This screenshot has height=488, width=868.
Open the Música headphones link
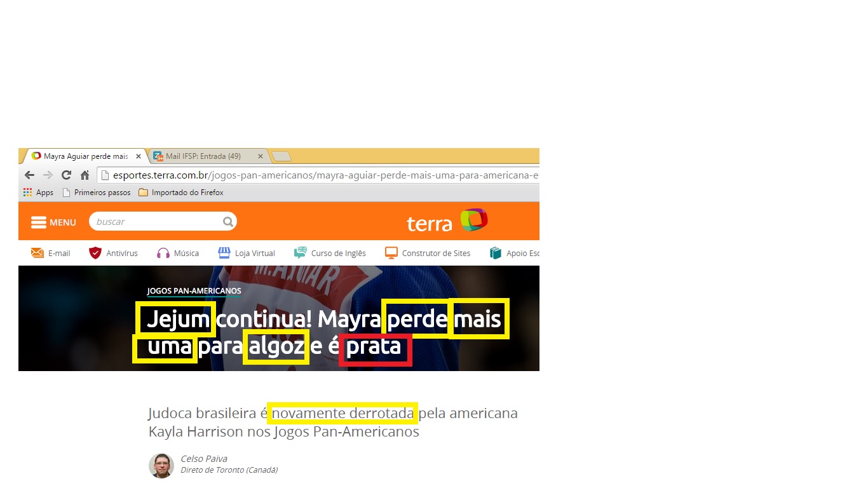[178, 253]
